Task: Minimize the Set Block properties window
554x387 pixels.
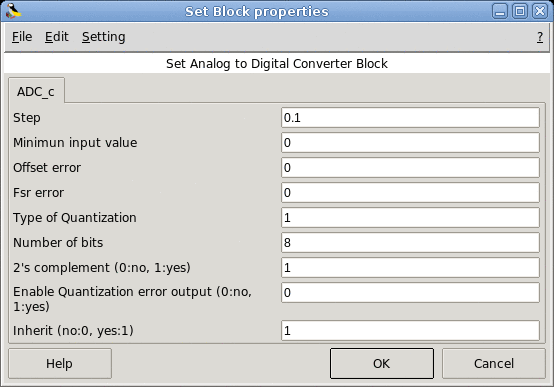Action: point(500,11)
